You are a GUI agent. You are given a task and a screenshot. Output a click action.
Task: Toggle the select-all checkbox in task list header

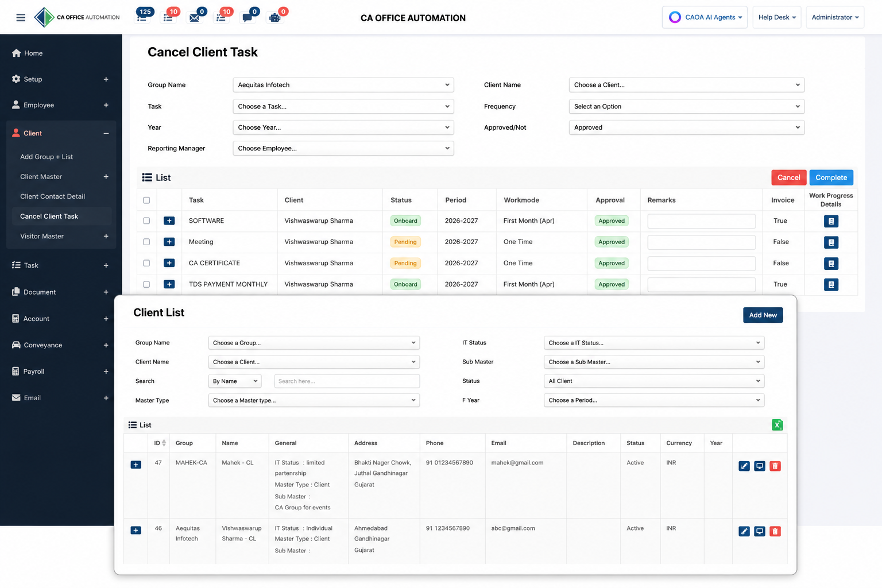[x=146, y=200]
